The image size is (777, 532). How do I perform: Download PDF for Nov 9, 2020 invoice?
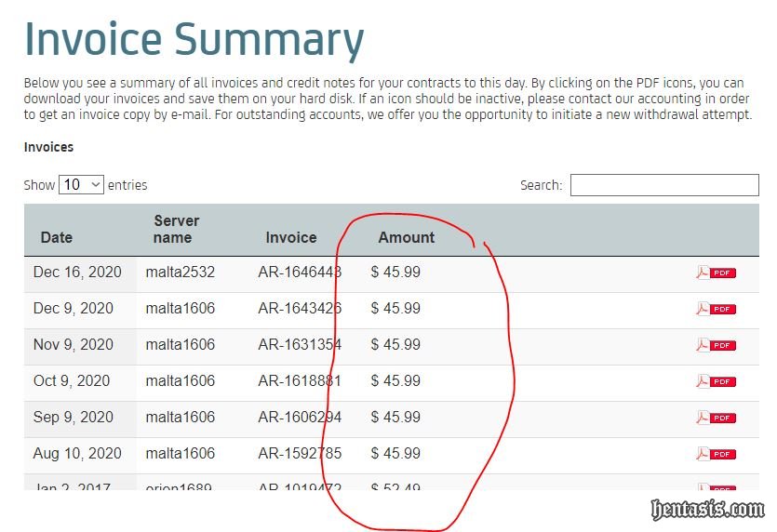pyautogui.click(x=716, y=345)
